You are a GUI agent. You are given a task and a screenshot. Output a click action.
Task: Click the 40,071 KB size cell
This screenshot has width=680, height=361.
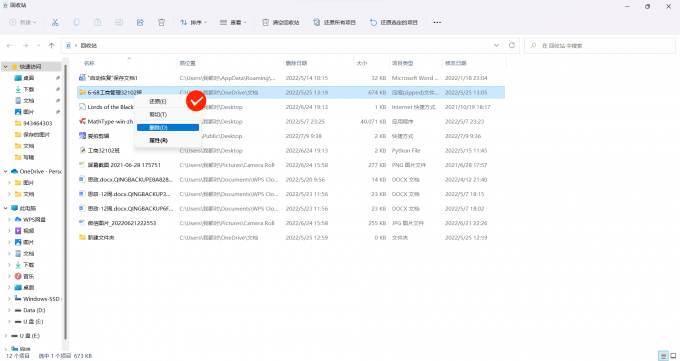click(x=373, y=121)
